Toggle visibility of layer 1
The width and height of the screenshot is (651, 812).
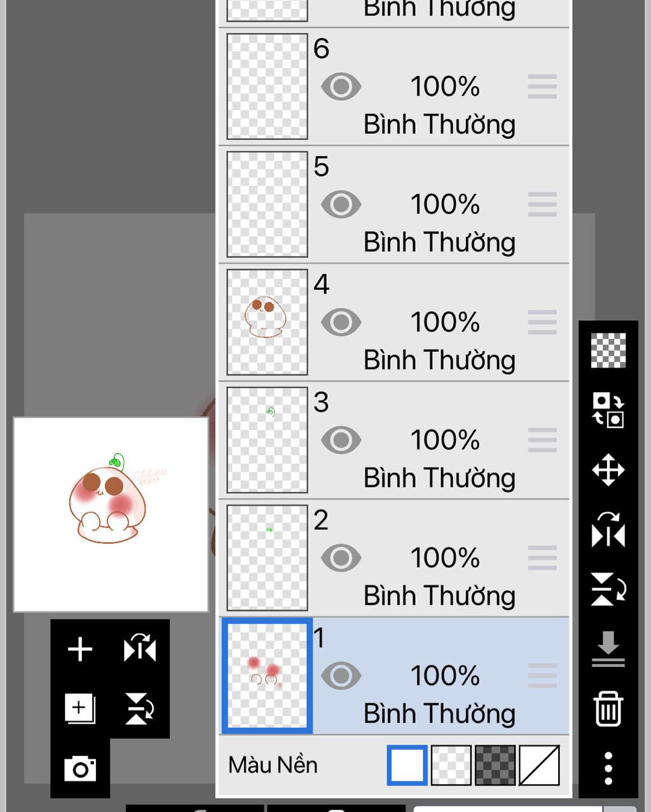click(341, 676)
